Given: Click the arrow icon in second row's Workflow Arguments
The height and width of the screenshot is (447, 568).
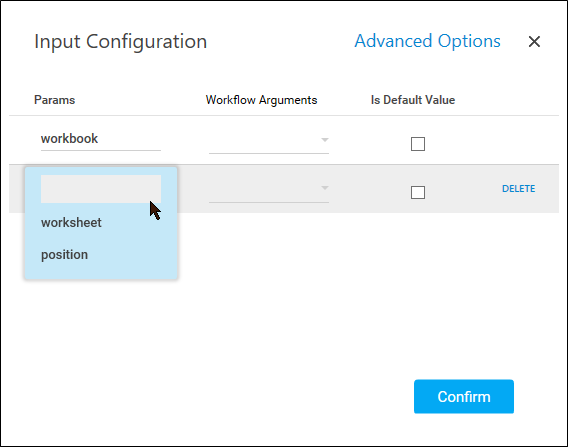Looking at the screenshot, I should tap(325, 188).
